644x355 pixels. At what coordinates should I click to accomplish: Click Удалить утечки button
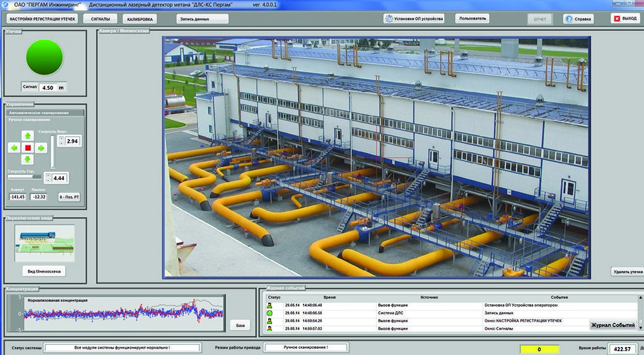click(627, 272)
